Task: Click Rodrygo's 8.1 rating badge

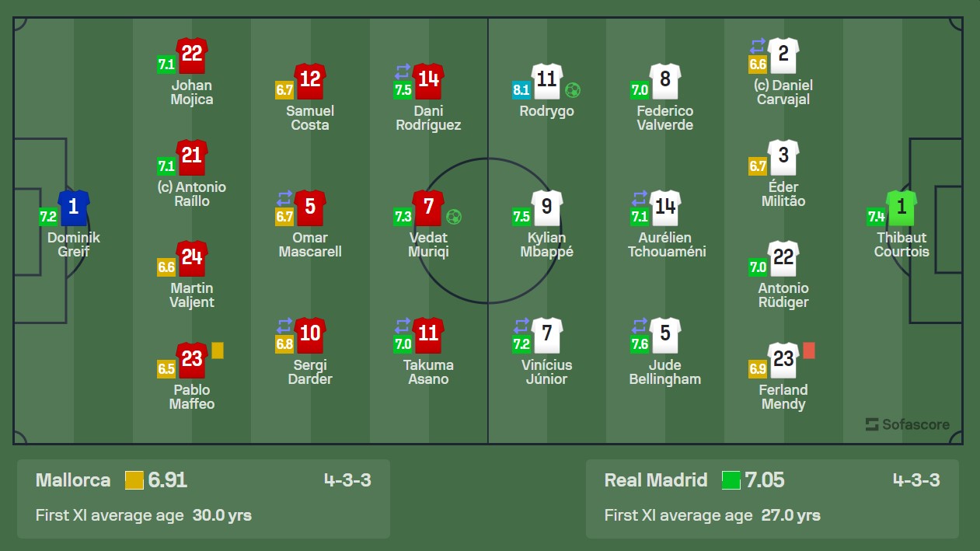Action: coord(521,89)
